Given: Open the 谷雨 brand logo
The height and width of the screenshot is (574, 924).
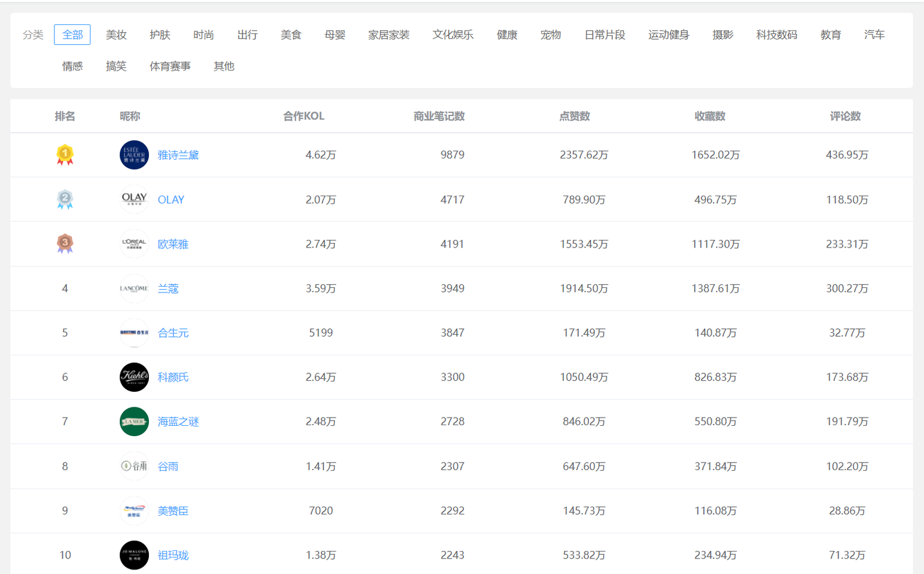Looking at the screenshot, I should pyautogui.click(x=134, y=466).
